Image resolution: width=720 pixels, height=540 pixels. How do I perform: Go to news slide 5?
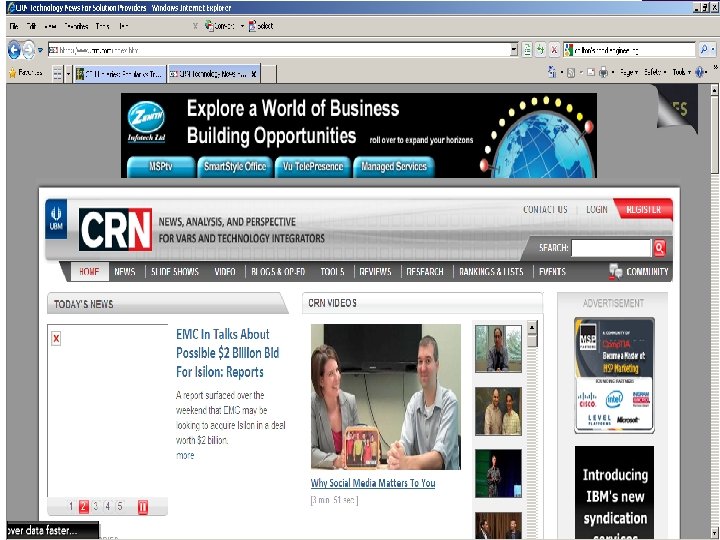pos(120,506)
